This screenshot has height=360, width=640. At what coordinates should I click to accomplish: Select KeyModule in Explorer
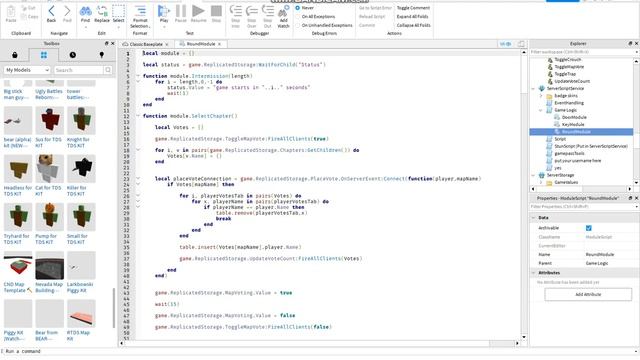tap(573, 124)
